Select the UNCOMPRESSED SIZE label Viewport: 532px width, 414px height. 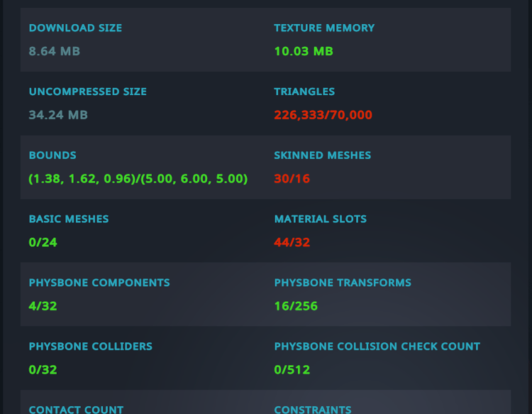[x=87, y=92]
